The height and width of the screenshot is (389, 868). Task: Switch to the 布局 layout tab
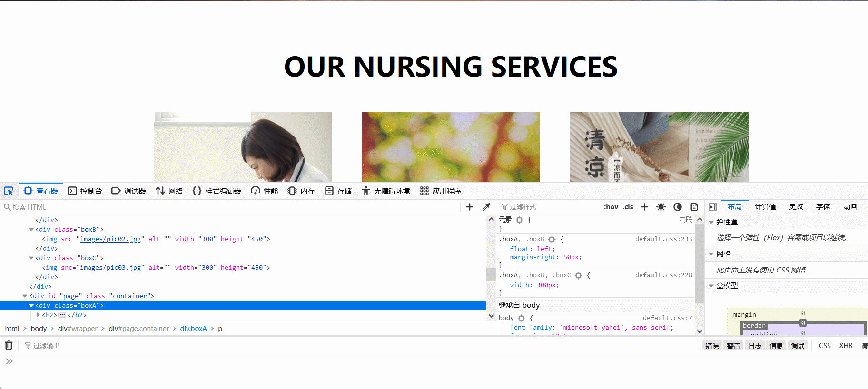735,206
